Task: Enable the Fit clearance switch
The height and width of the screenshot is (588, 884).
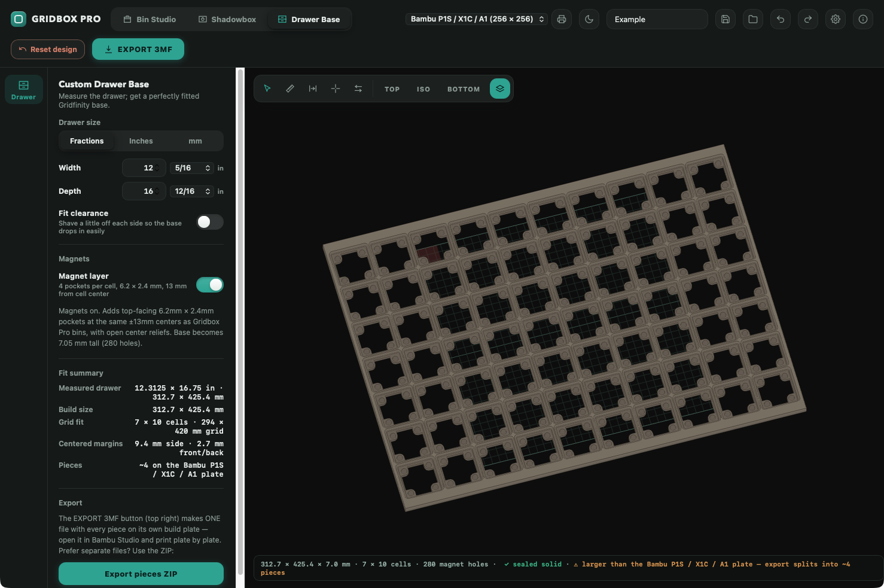Action: 210,222
